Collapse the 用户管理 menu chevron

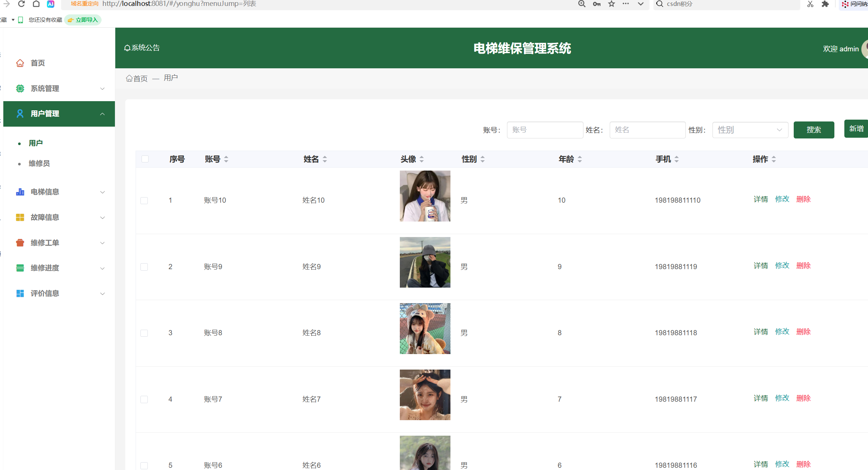[x=102, y=114]
